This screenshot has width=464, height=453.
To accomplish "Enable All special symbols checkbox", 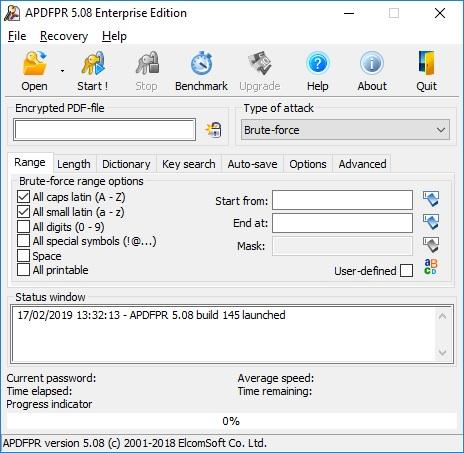I will (23, 241).
